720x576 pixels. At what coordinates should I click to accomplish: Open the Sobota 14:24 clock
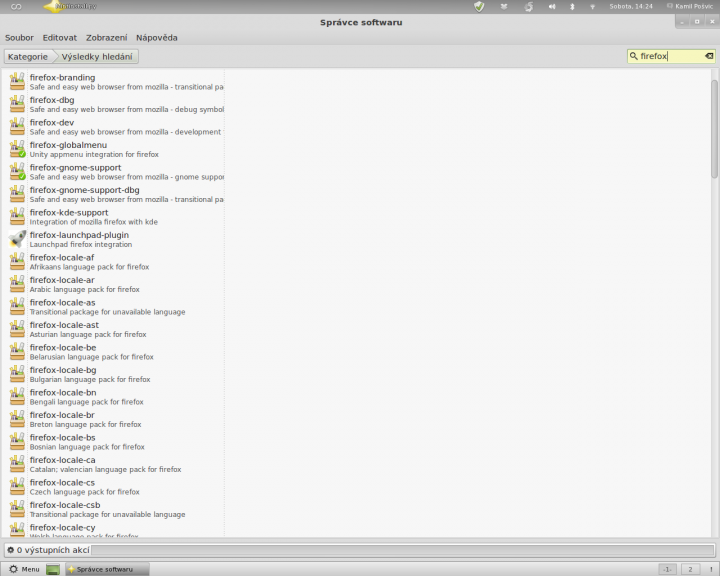[x=631, y=6]
